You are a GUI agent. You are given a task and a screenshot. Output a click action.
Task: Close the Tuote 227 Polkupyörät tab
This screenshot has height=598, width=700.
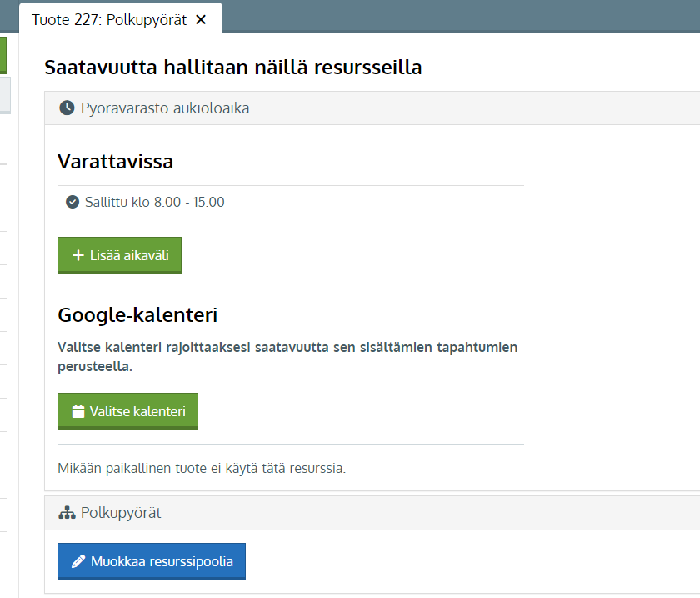coord(201,20)
